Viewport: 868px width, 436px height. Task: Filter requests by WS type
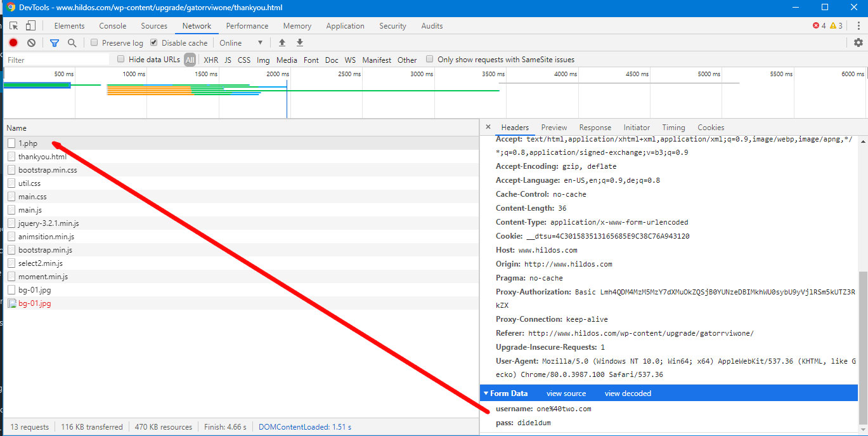(350, 60)
